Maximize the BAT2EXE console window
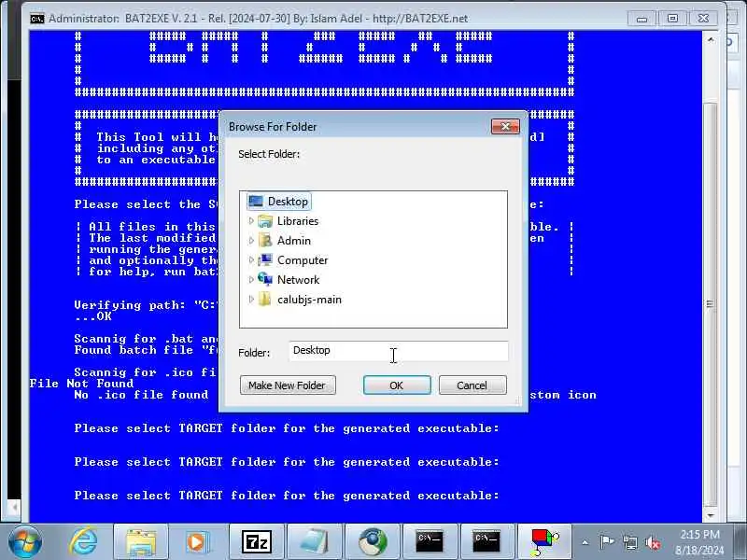 coord(672,19)
